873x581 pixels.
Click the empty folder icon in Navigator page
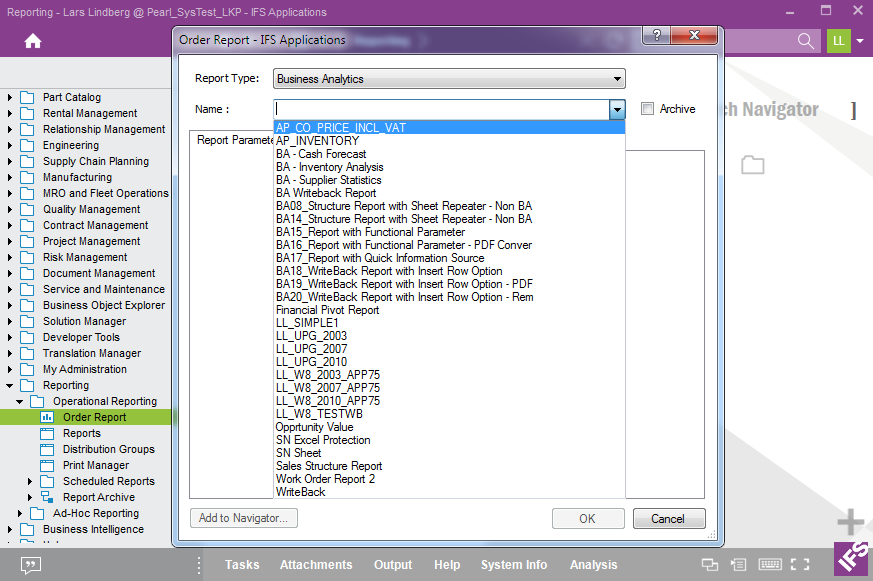[x=753, y=165]
